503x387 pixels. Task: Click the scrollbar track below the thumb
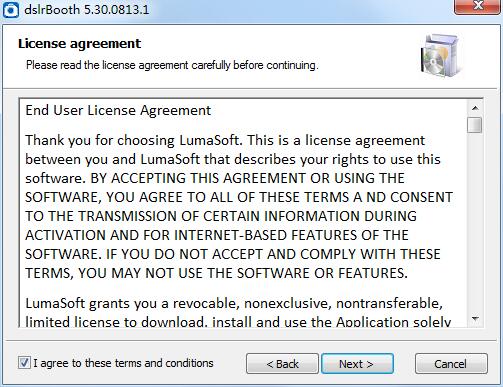(x=475, y=223)
